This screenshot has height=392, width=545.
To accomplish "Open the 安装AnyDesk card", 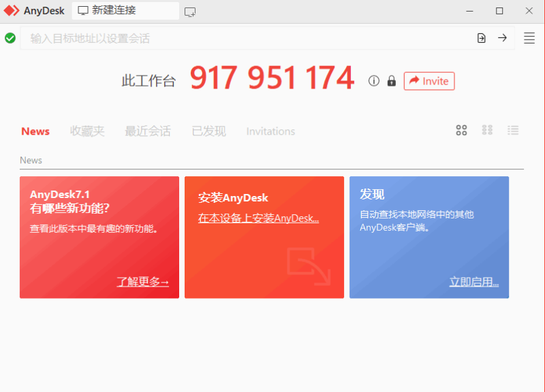I will (x=264, y=237).
